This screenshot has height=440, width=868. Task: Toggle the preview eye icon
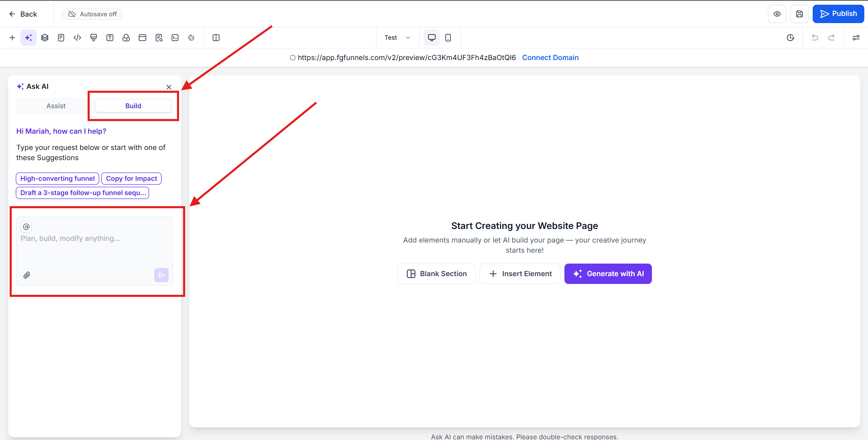[x=777, y=14]
